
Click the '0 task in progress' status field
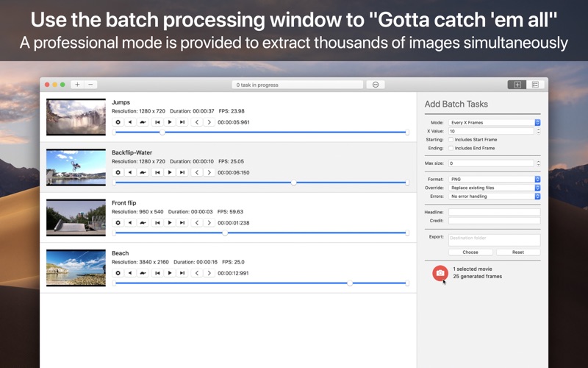tap(298, 85)
